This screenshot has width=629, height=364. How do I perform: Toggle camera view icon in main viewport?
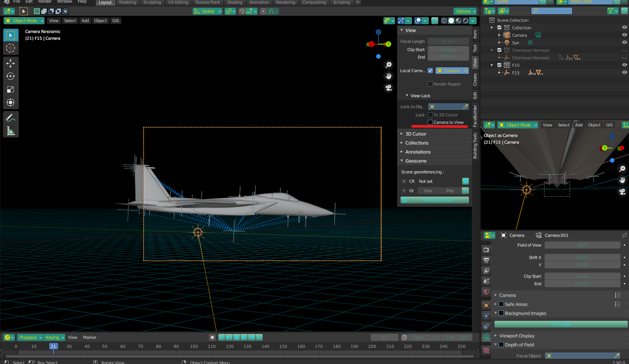tap(389, 88)
